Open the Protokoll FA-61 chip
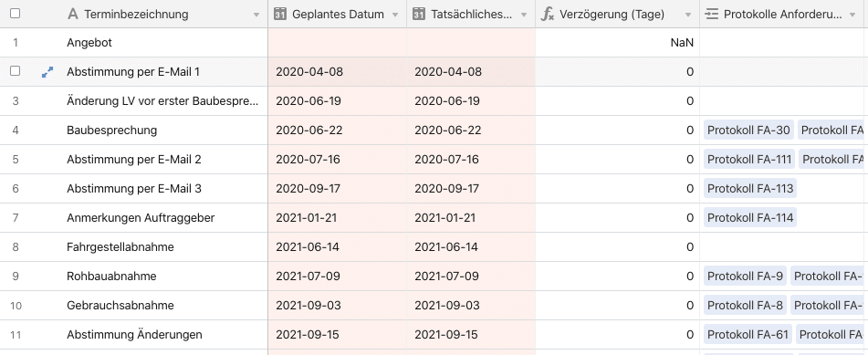The width and height of the screenshot is (868, 355). click(x=748, y=335)
